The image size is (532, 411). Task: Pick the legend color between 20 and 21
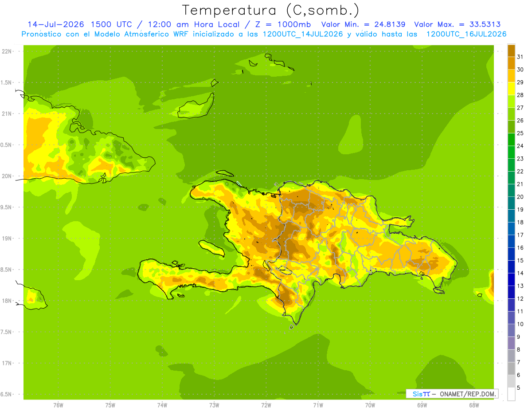(x=511, y=190)
